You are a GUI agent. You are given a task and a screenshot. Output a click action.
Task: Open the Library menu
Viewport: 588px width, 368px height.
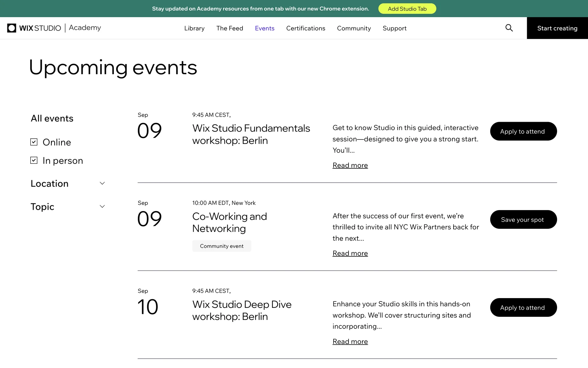click(194, 28)
